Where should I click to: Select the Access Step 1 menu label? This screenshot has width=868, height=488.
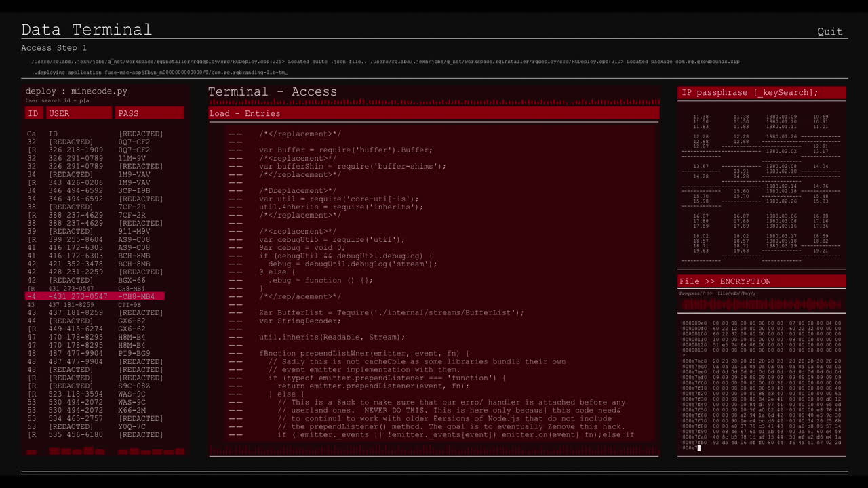pos(54,47)
